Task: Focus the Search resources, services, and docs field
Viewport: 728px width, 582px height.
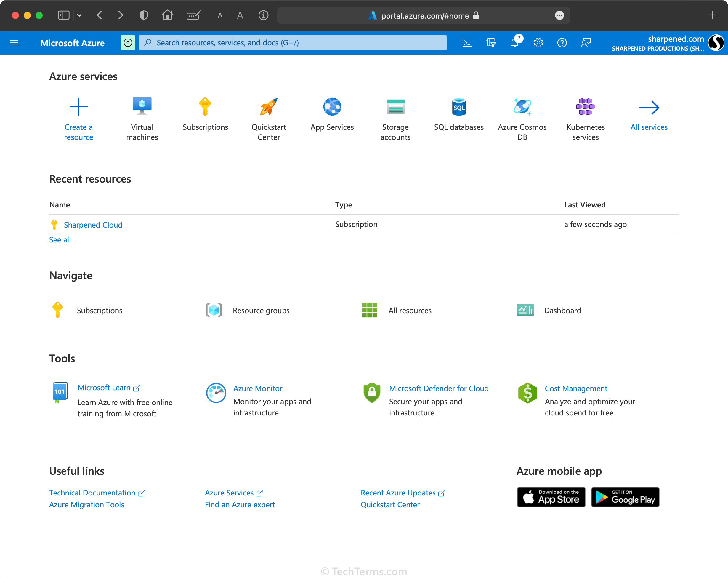Action: pos(292,43)
